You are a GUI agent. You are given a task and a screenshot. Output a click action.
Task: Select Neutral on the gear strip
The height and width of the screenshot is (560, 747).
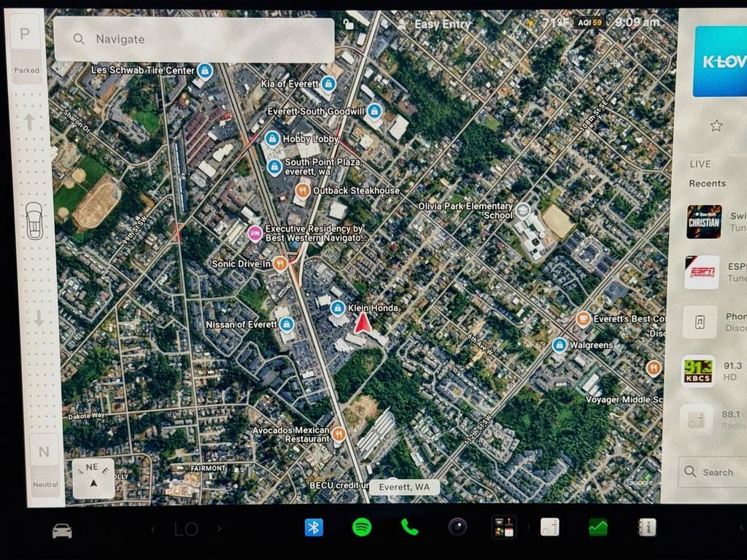point(44,464)
